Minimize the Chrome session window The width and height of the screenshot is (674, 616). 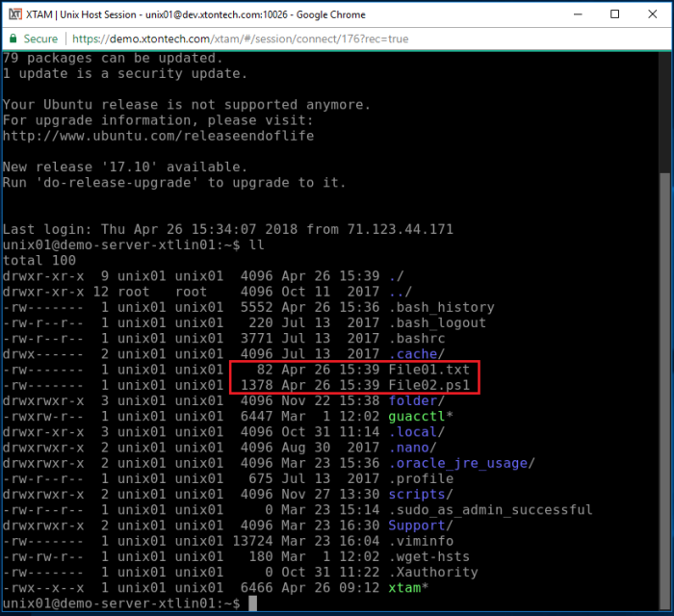(x=578, y=14)
